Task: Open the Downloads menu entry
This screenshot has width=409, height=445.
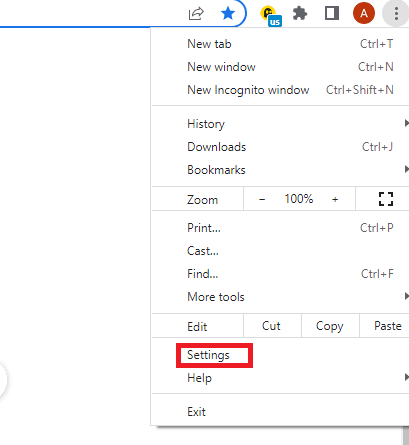Action: [281, 147]
